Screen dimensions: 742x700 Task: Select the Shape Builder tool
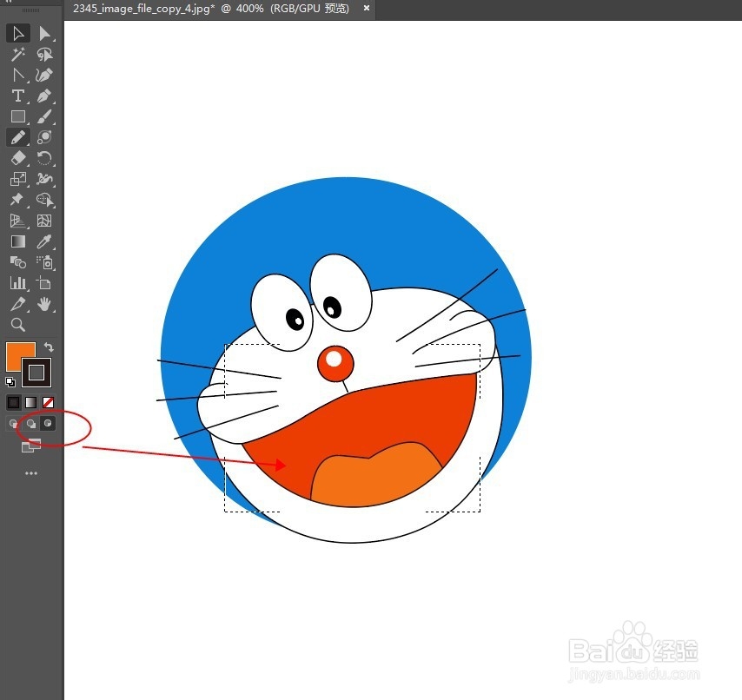pyautogui.click(x=44, y=200)
